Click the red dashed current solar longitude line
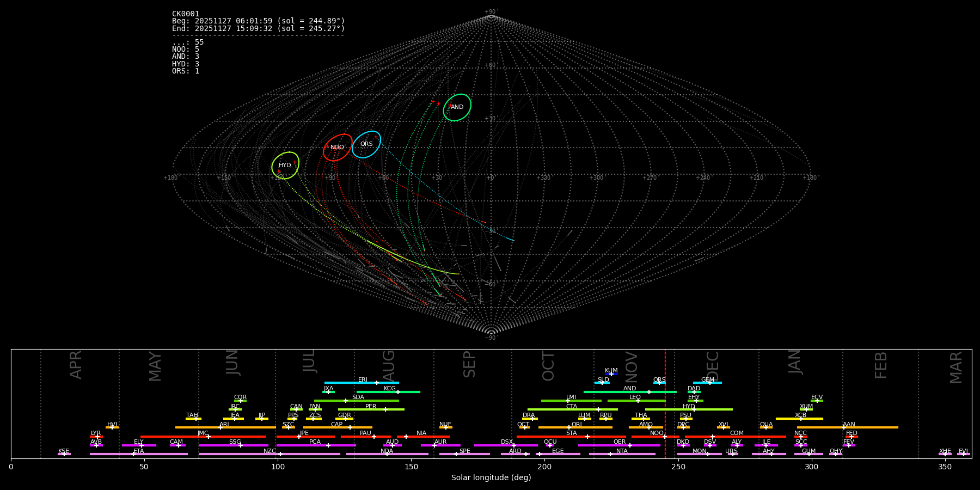Viewport: 980px width, 490px height. pos(665,403)
